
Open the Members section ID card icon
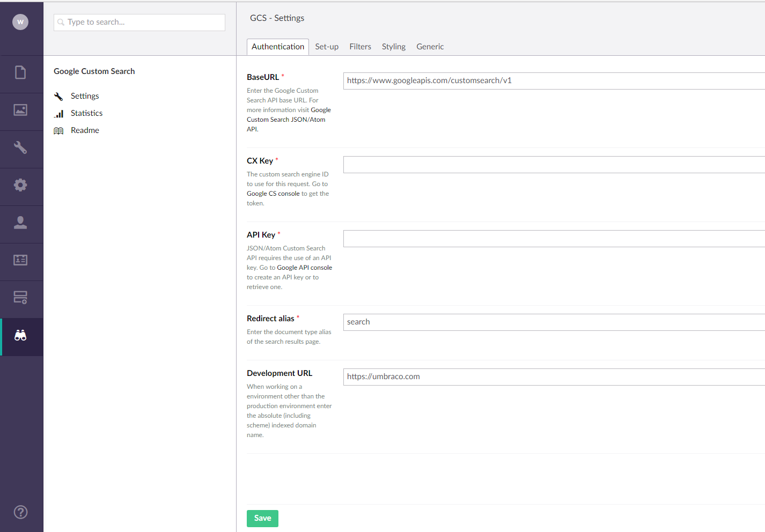(20, 260)
